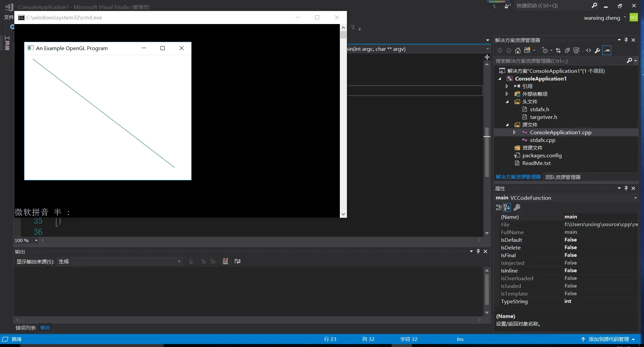
Task: Clear all output icon
Action: tap(225, 261)
